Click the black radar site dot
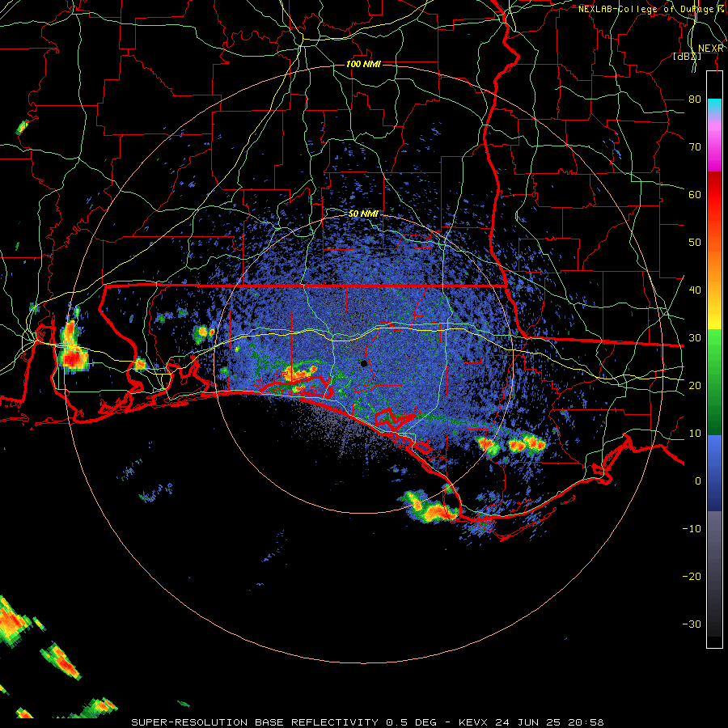 [x=363, y=363]
